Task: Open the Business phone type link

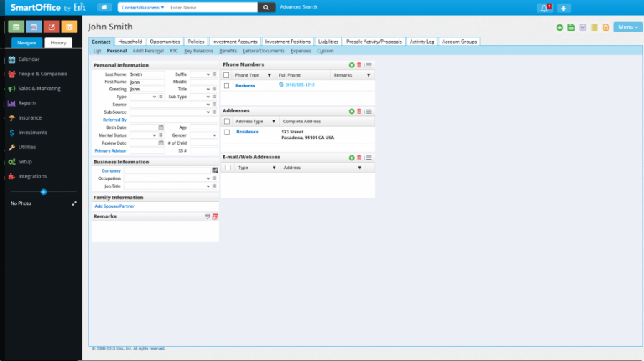Action: click(245, 85)
